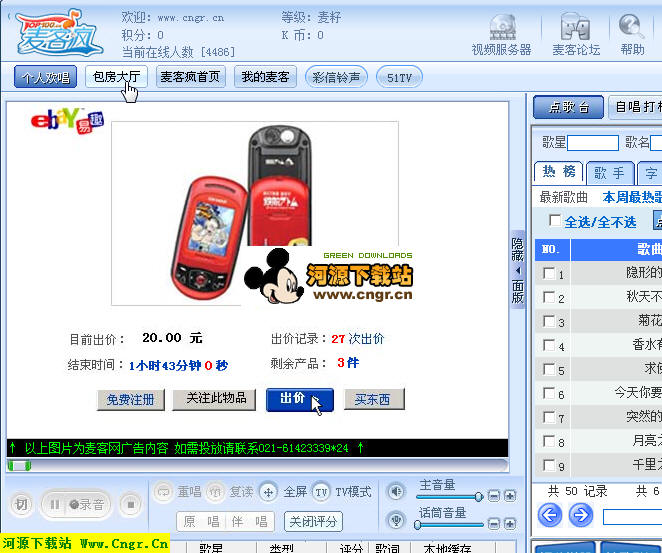The height and width of the screenshot is (553, 662).
Task: Select the 歌手 tab
Action: click(x=610, y=172)
